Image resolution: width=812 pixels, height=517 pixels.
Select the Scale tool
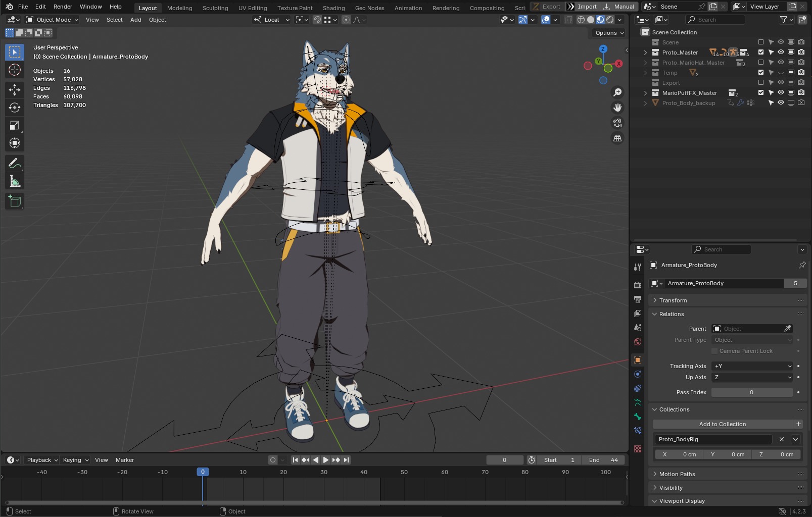15,126
